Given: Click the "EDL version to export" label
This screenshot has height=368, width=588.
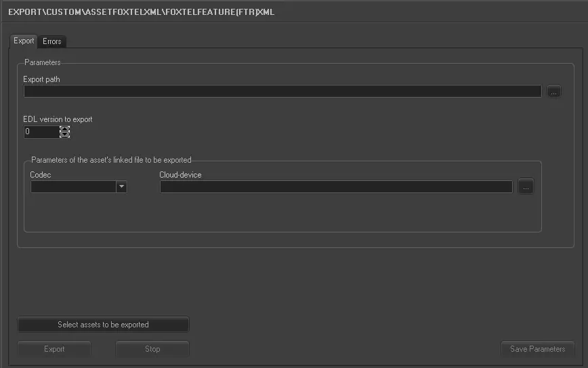Looking at the screenshot, I should click(58, 119).
